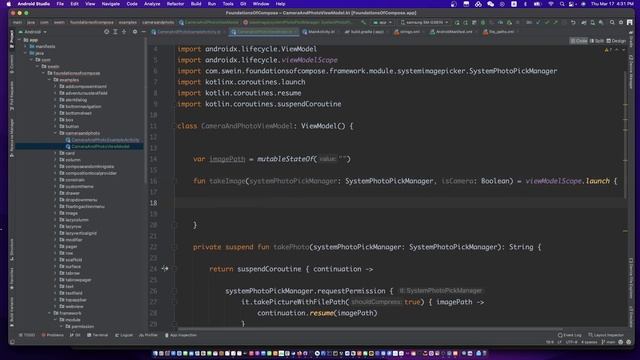
Task: Open the Refactor menu
Action: (x=175, y=4)
